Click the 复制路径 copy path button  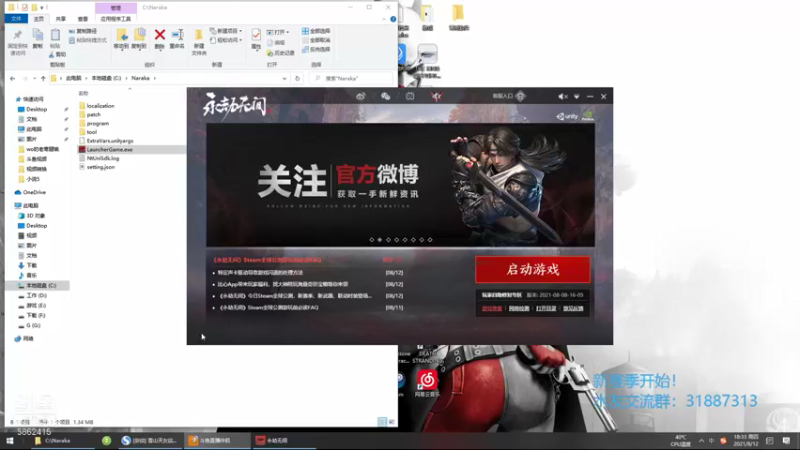coord(83,31)
